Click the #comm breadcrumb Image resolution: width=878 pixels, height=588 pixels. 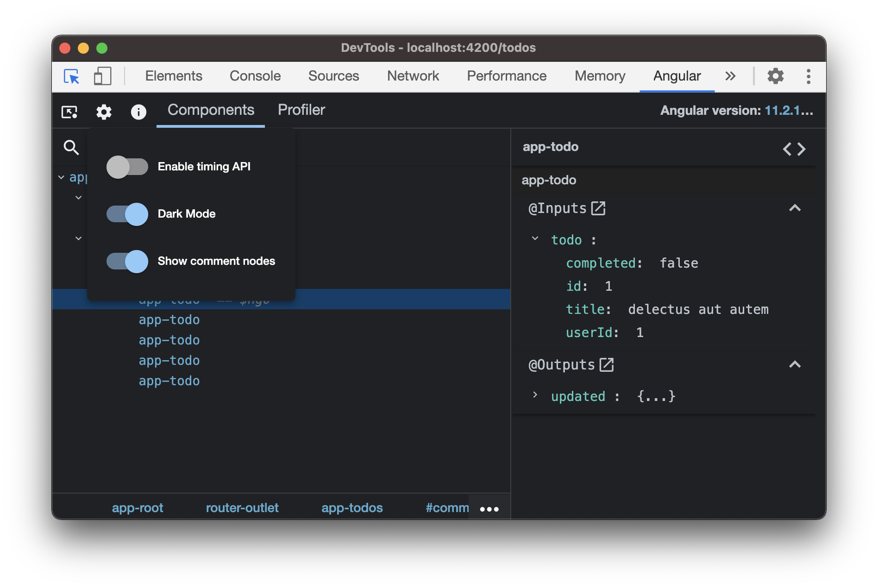(447, 508)
